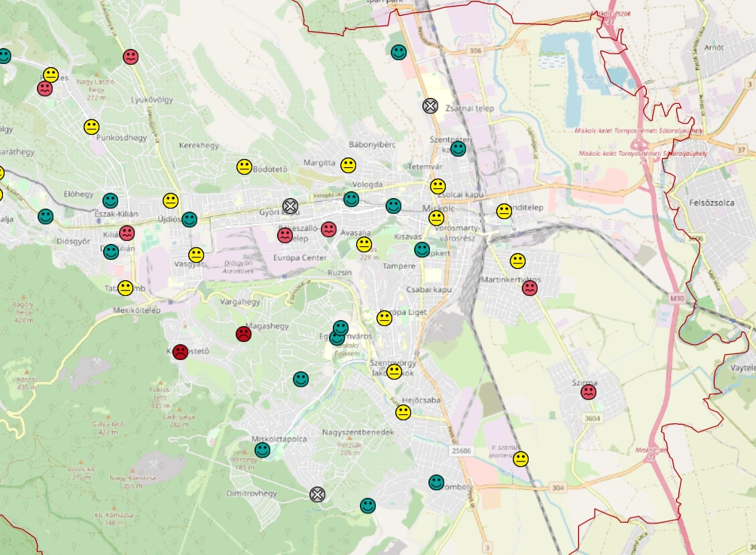756x555 pixels.
Task: Select the yellow marker at Hejőcsaba
Action: [404, 412]
